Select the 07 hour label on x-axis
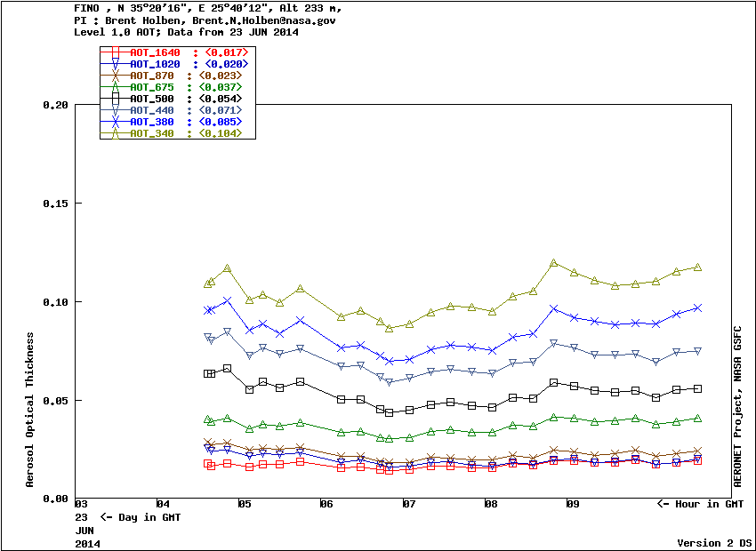The width and height of the screenshot is (756, 551). point(409,505)
